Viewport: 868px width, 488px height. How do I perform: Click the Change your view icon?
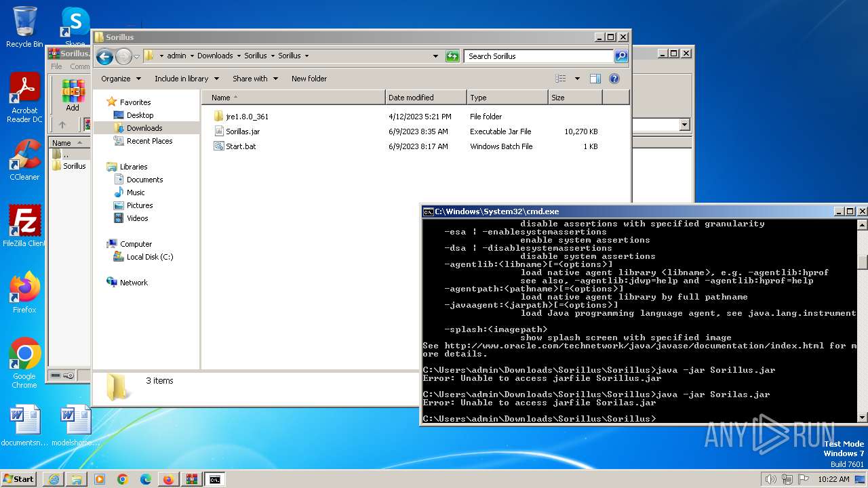[x=561, y=79]
